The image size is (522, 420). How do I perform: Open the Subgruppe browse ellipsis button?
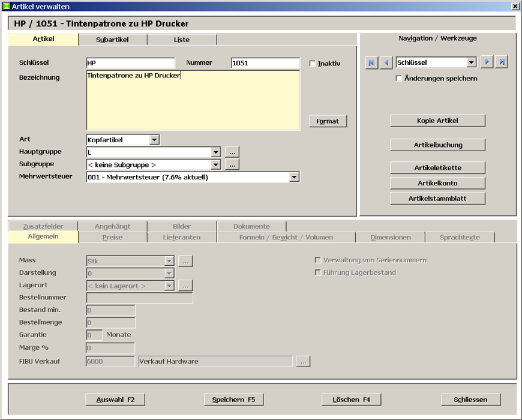pos(232,164)
